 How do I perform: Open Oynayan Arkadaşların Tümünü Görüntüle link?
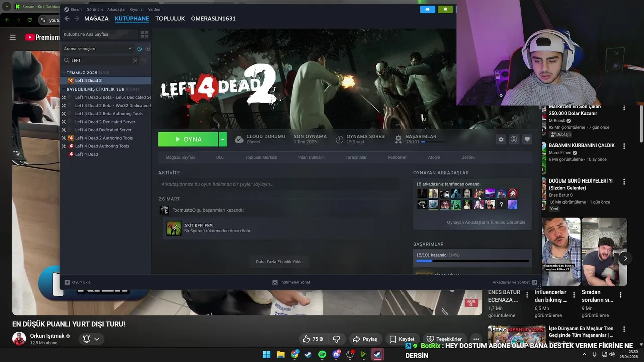tap(486, 222)
